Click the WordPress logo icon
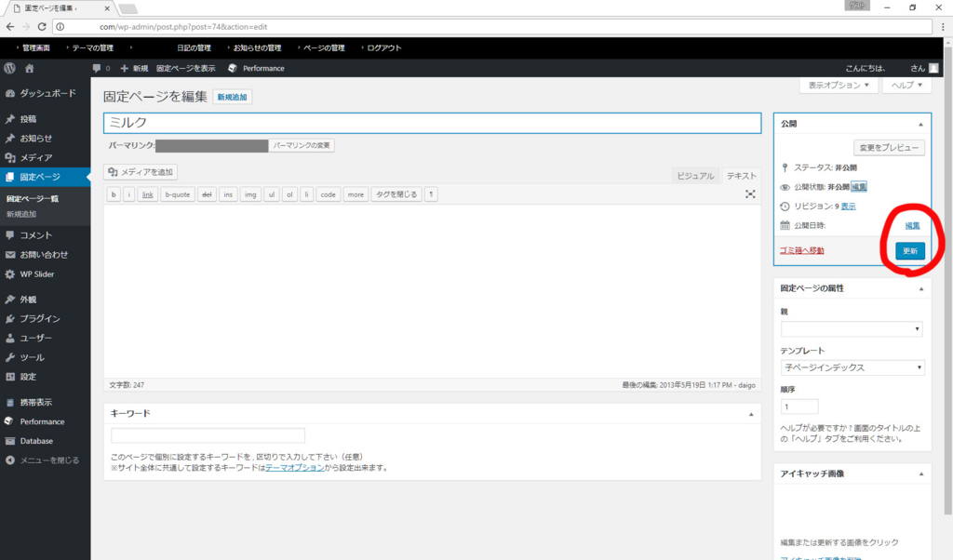The width and height of the screenshot is (953, 560). (9, 68)
